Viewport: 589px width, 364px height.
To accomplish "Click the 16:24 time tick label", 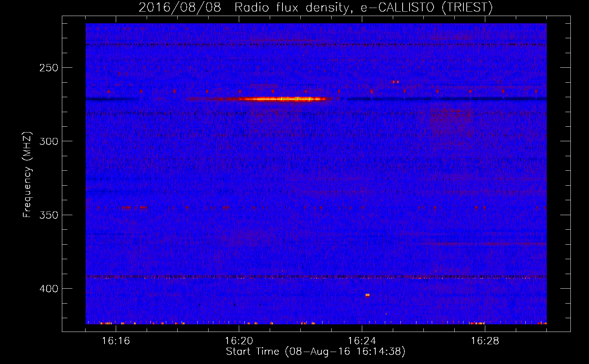I will coord(362,341).
